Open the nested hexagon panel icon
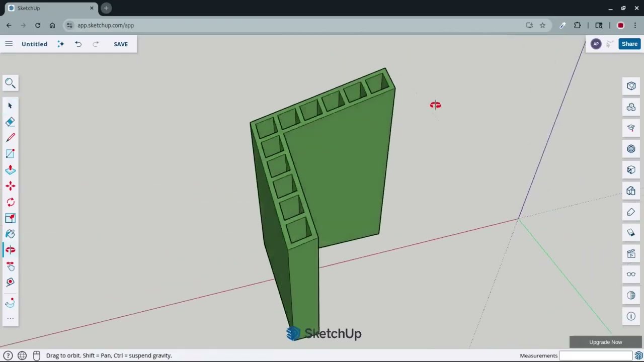This screenshot has width=644, height=362. (631, 149)
